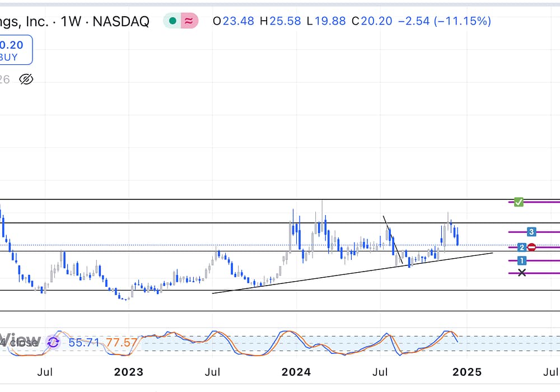This screenshot has height=392, width=560.
Task: Click the purple refresh icon on indicator
Action: point(53,342)
